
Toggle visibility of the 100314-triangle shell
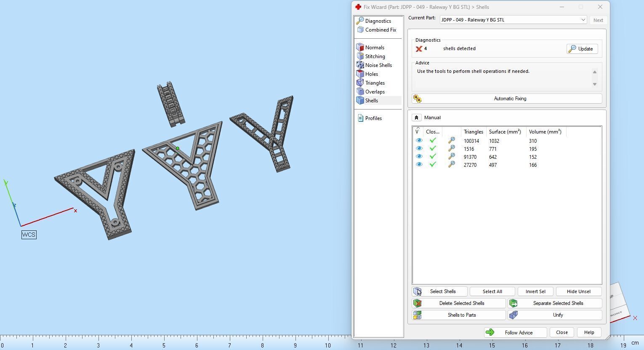coord(419,141)
